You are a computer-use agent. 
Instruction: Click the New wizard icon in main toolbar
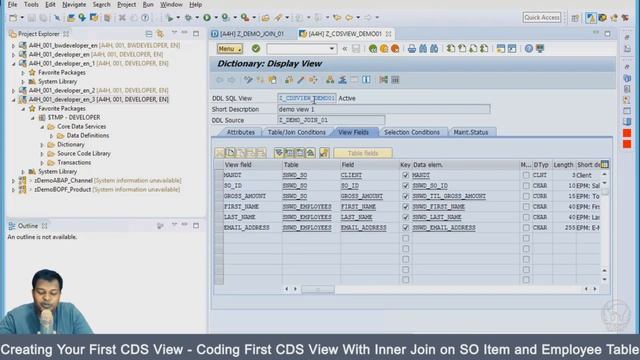point(13,18)
